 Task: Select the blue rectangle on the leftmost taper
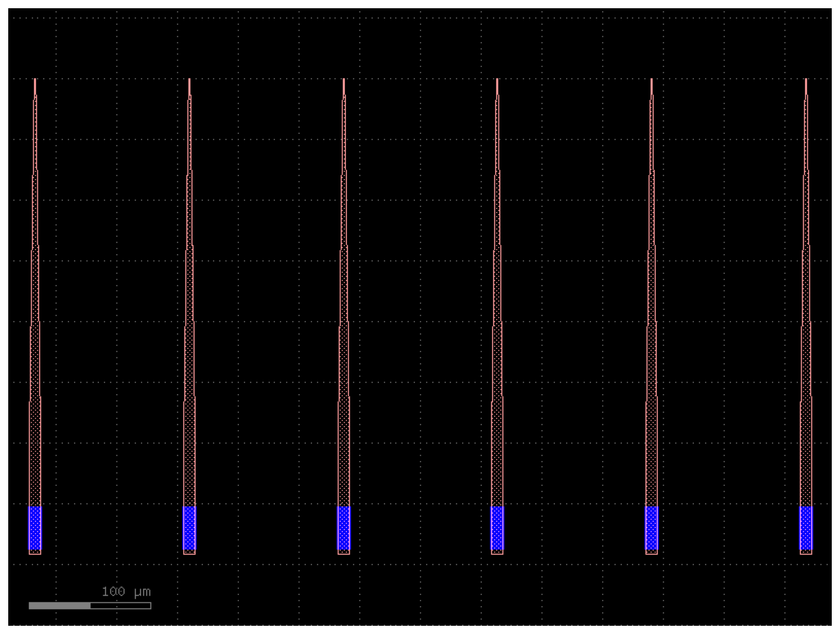35,528
